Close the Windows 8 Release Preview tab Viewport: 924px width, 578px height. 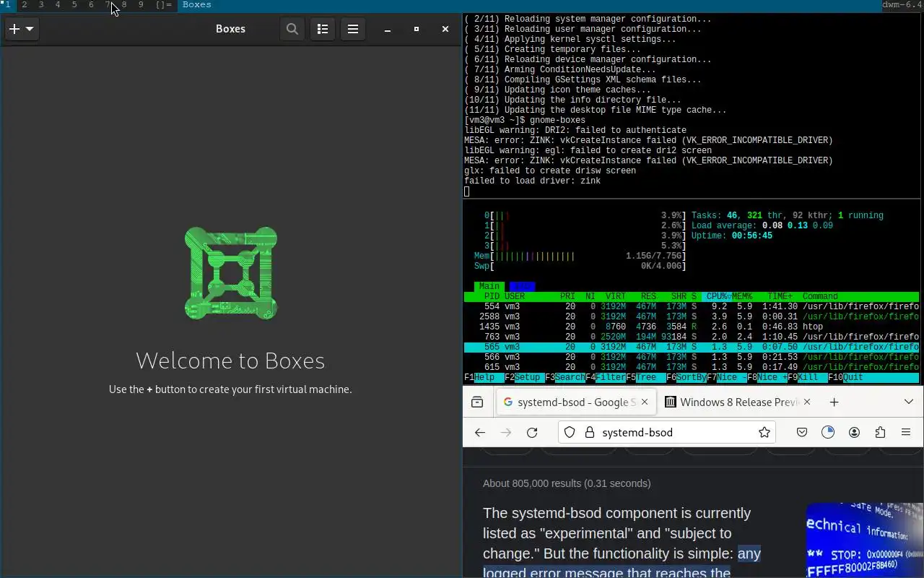[807, 402]
